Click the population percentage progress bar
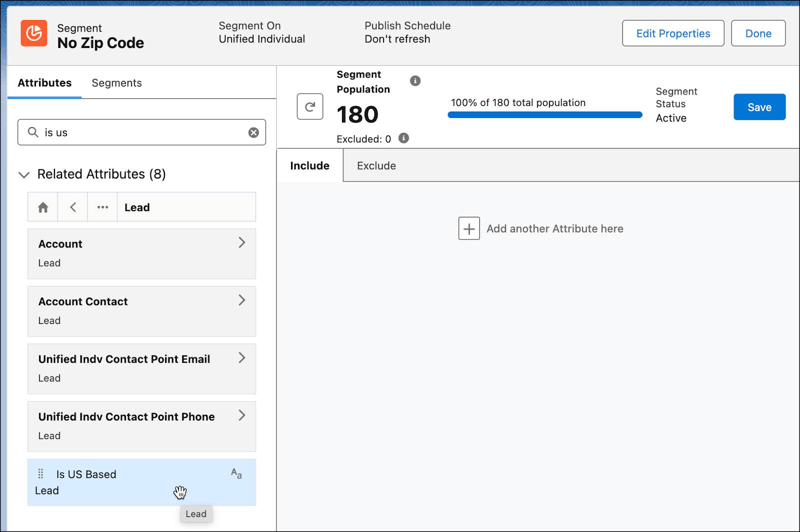This screenshot has width=800, height=532. click(x=544, y=115)
